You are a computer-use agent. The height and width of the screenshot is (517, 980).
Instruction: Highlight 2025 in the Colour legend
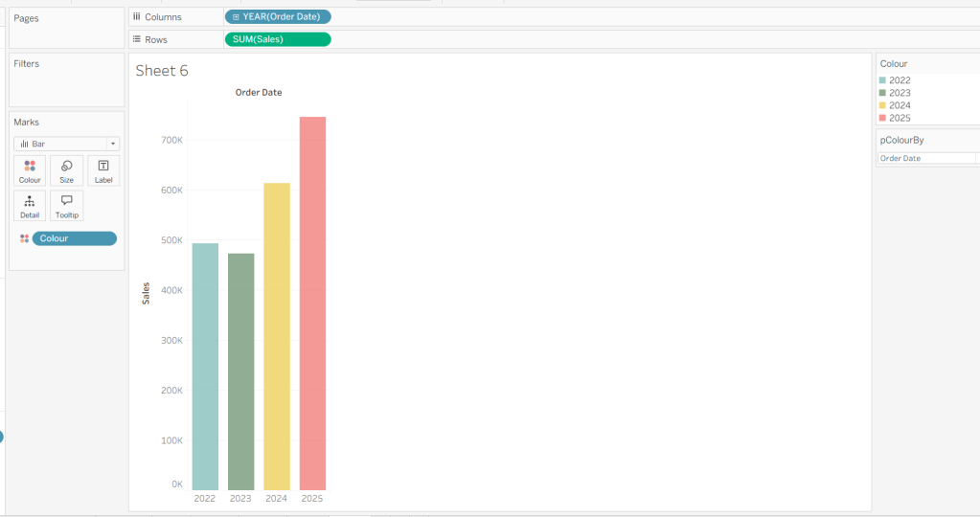coord(900,118)
